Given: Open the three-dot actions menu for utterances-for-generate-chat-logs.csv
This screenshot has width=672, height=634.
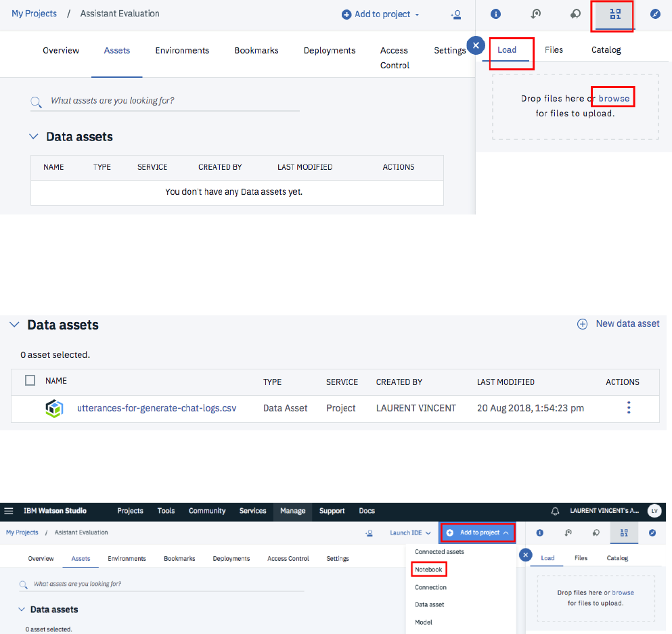Looking at the screenshot, I should pos(629,407).
